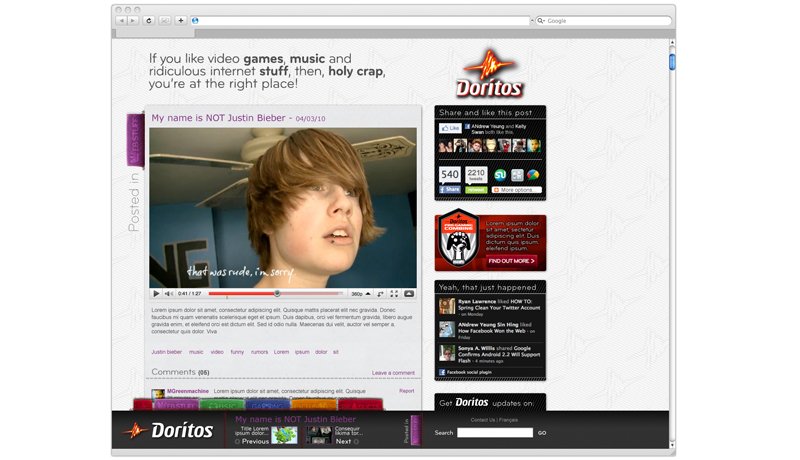800x460 pixels.
Task: Click the GO button next to Search
Action: (x=542, y=433)
